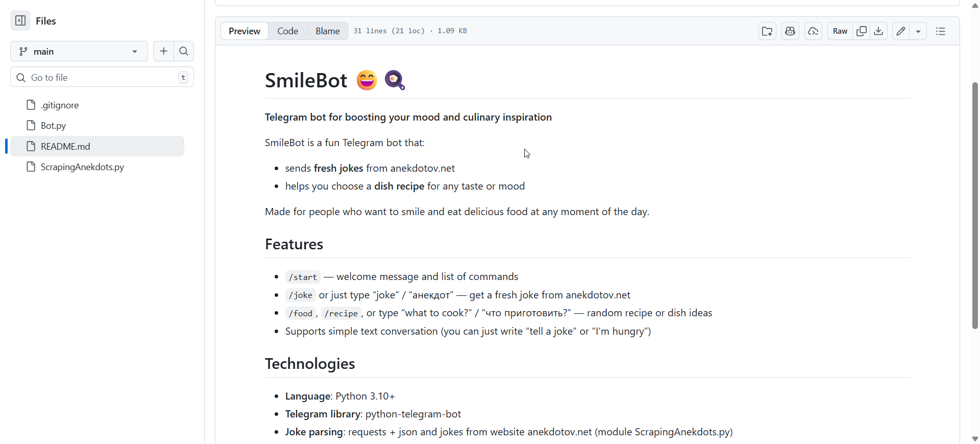Show the document outline list icon
Viewport: 980px width, 444px height.
point(941,32)
